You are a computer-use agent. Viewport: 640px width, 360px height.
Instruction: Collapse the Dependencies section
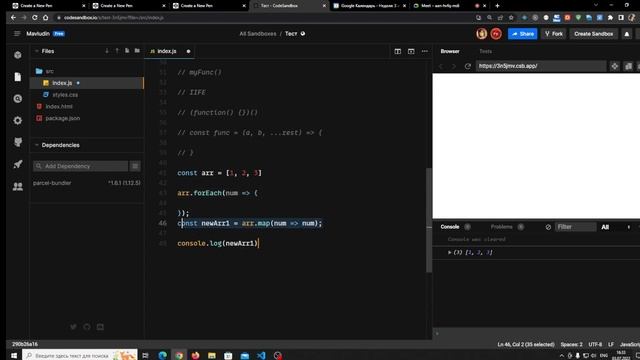tap(36, 145)
